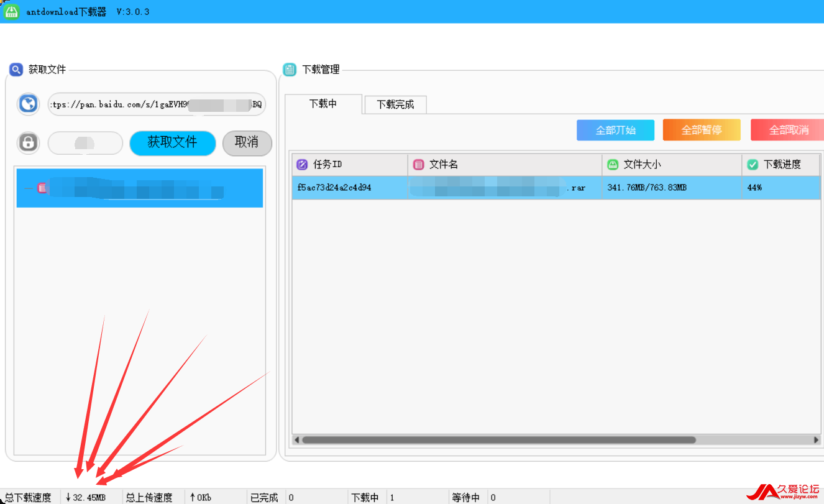Click the 全部取消 button
824x504 pixels.
tap(788, 130)
